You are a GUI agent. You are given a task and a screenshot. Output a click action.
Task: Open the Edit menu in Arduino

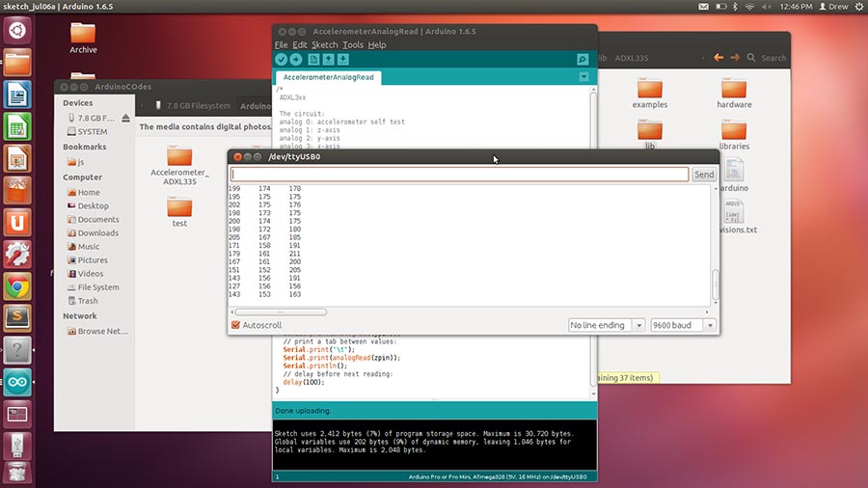[300, 44]
